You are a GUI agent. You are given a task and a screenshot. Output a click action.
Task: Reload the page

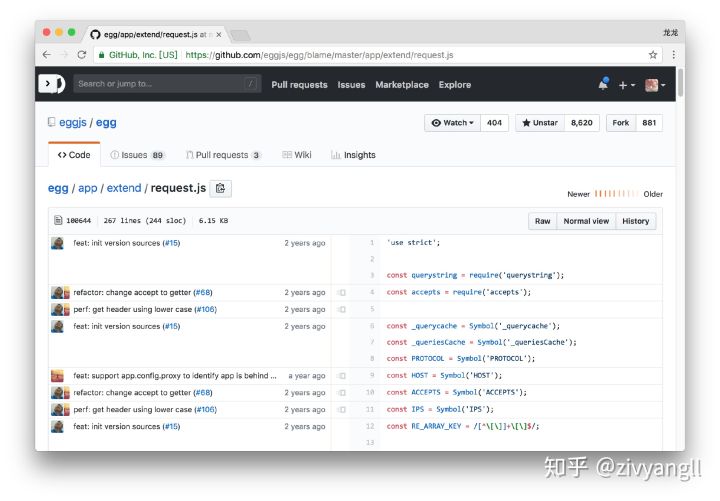82,55
